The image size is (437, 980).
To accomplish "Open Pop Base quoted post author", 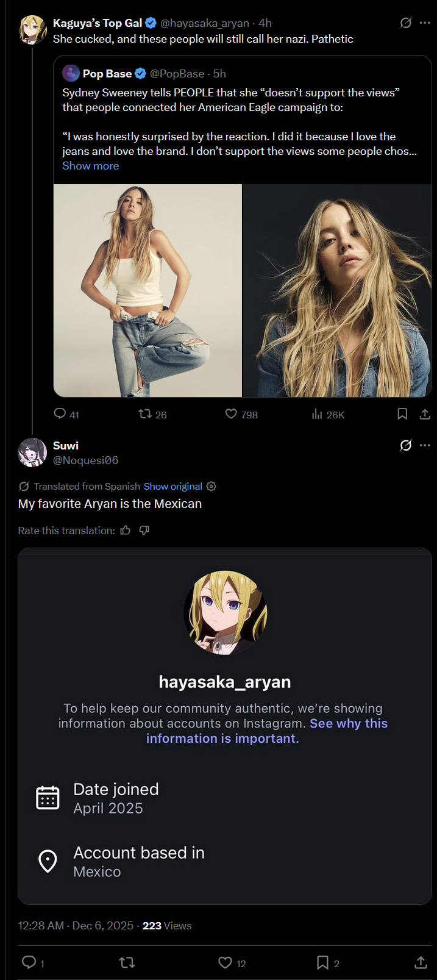I will pyautogui.click(x=107, y=74).
